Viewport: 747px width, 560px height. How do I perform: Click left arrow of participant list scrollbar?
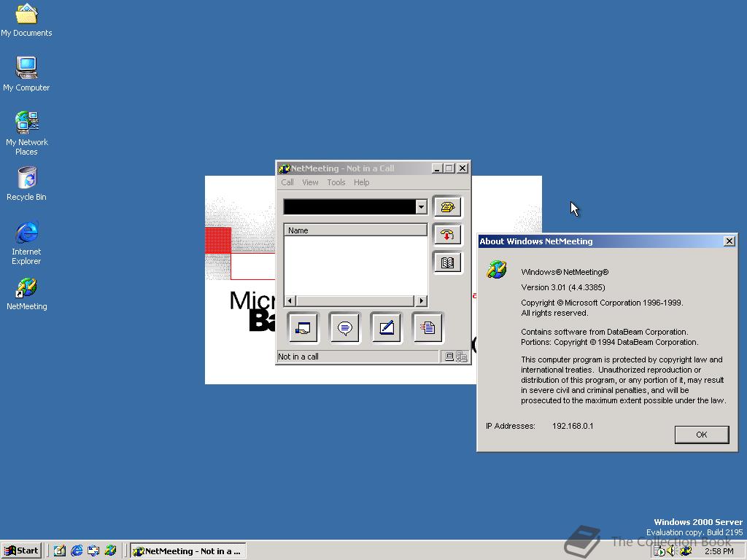290,301
